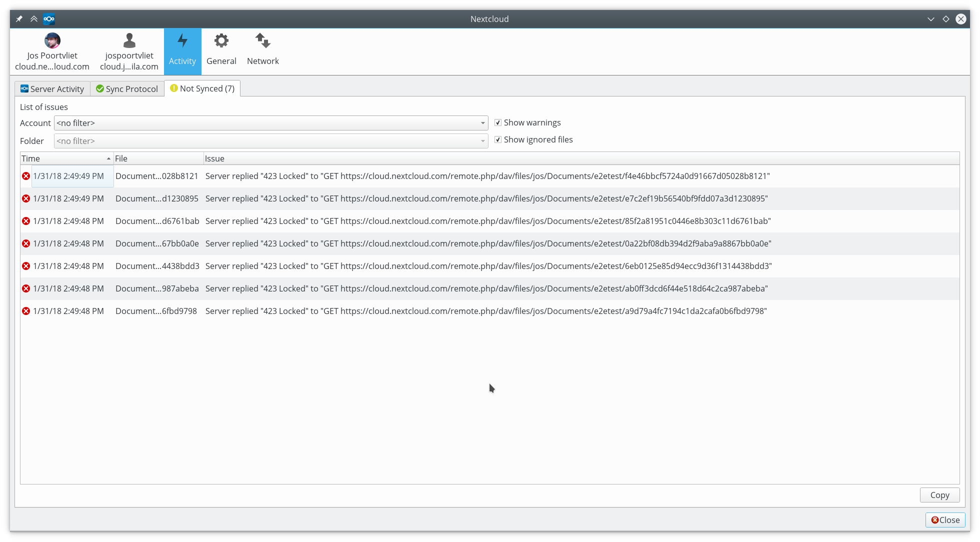
Task: Open Network arrows icon
Action: tap(263, 40)
